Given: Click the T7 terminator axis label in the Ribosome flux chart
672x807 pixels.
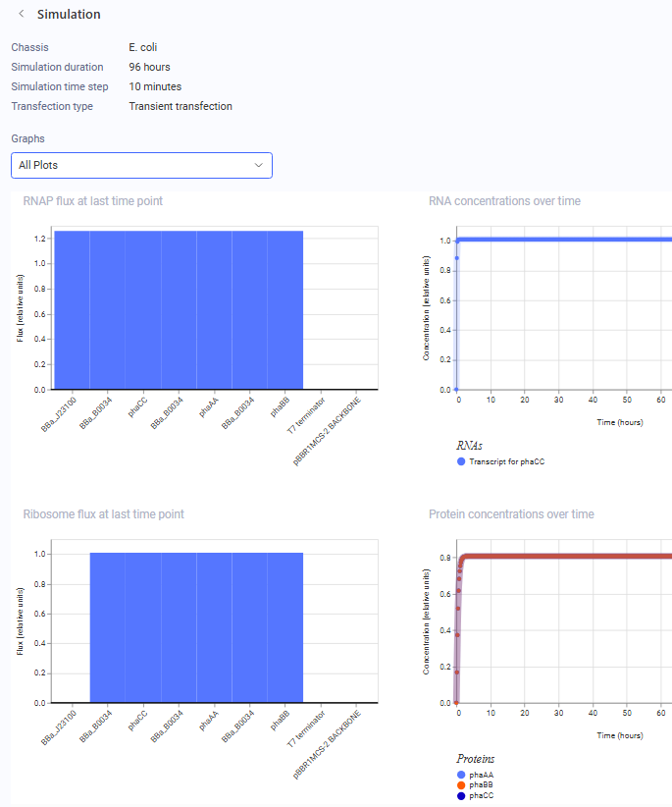Looking at the screenshot, I should 306,728.
